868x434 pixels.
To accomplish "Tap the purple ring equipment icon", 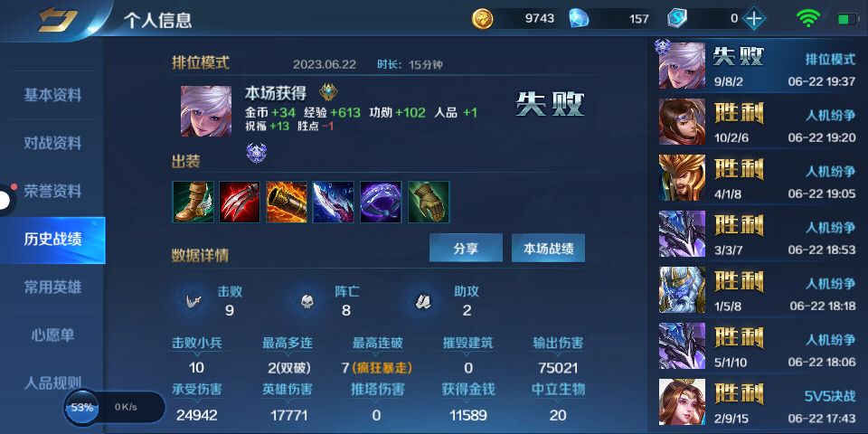I will 381,202.
